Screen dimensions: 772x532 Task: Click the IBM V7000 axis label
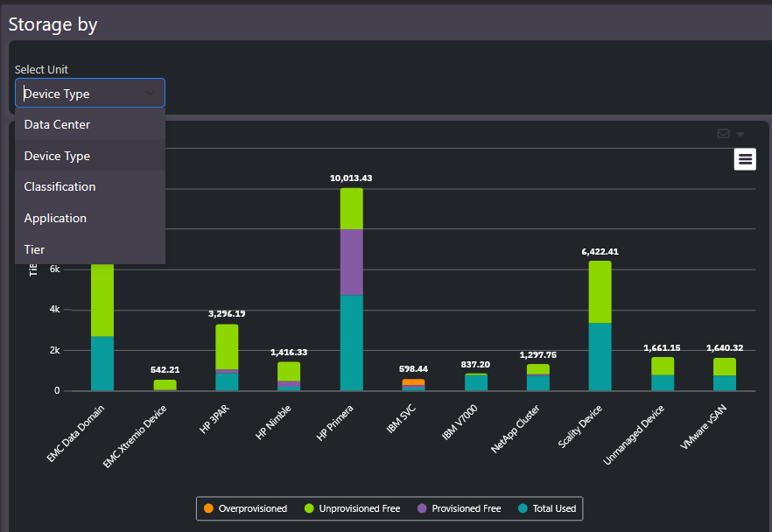(460, 422)
